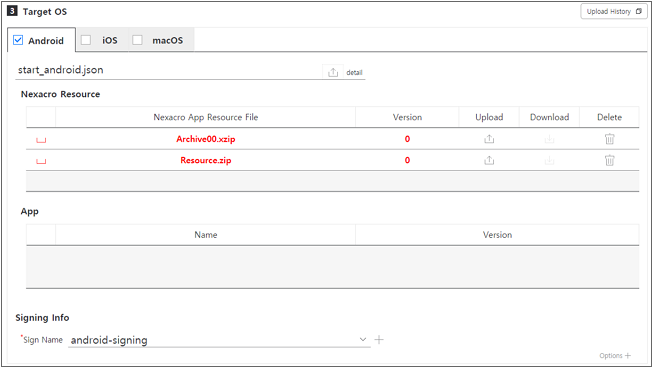
Task: Upload file for Resource.zip row
Action: (x=489, y=160)
